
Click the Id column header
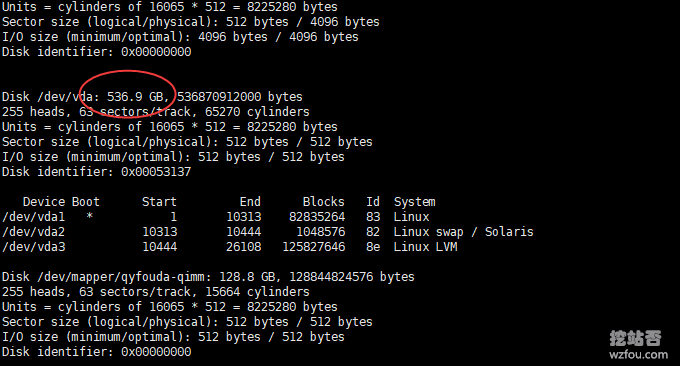pyautogui.click(x=373, y=202)
